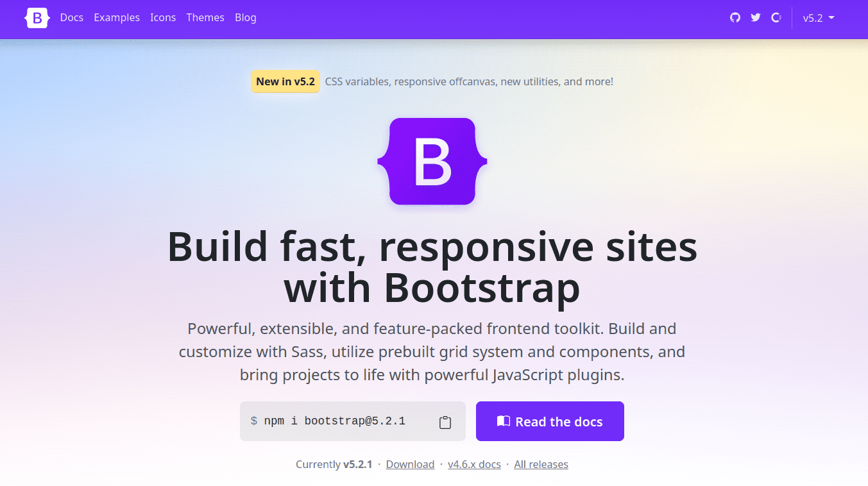Click the Powerful, extensible description paragraph
The image size is (868, 486).
pos(432,352)
